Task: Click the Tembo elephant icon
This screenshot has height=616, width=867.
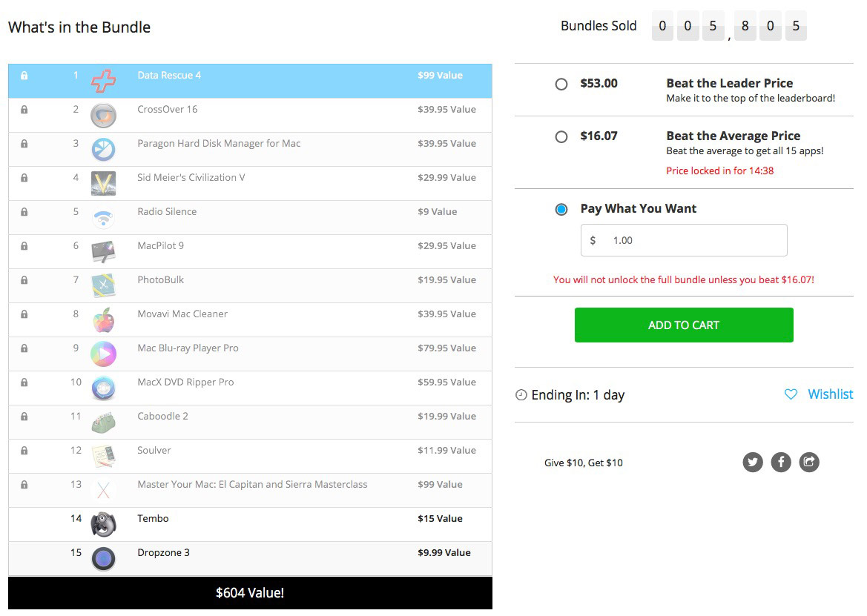Action: click(x=103, y=525)
